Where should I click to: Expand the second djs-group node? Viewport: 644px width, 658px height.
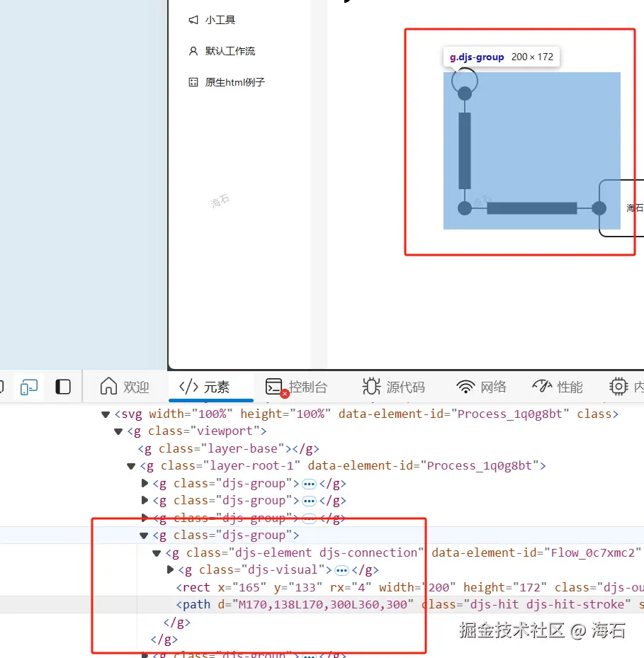pos(145,501)
